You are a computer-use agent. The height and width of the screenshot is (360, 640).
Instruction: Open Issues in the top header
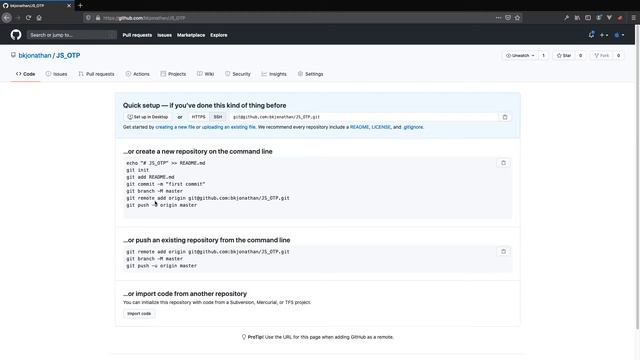point(164,35)
